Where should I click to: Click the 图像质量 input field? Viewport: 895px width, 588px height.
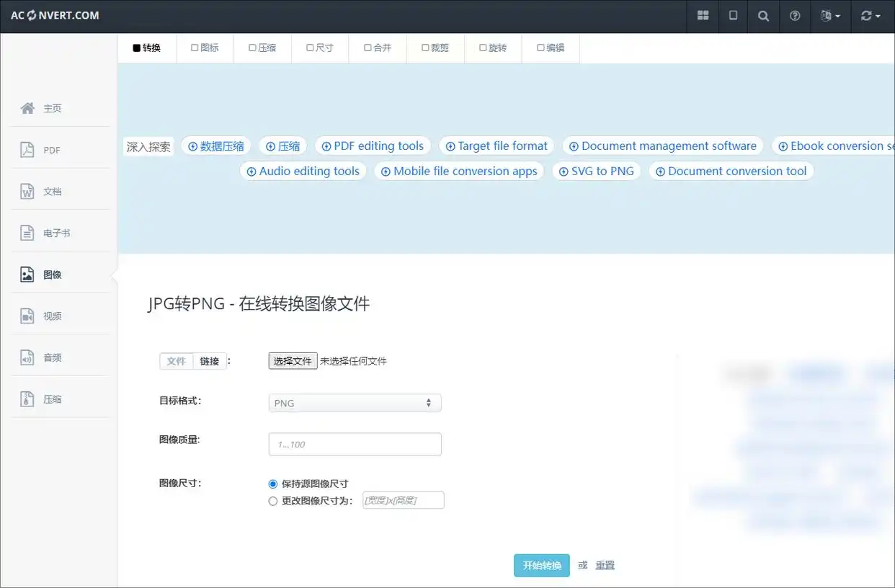pos(355,444)
